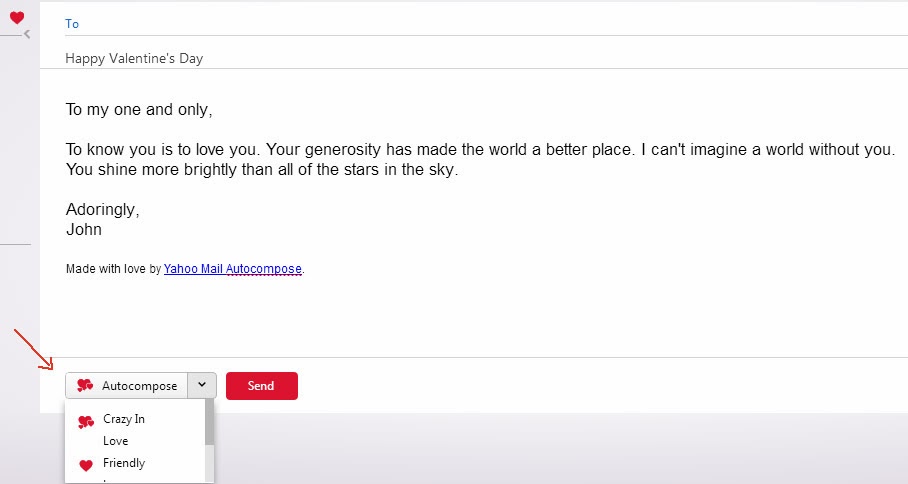Image resolution: width=908 pixels, height=484 pixels.
Task: Focus the To recipients field
Action: coord(480,24)
